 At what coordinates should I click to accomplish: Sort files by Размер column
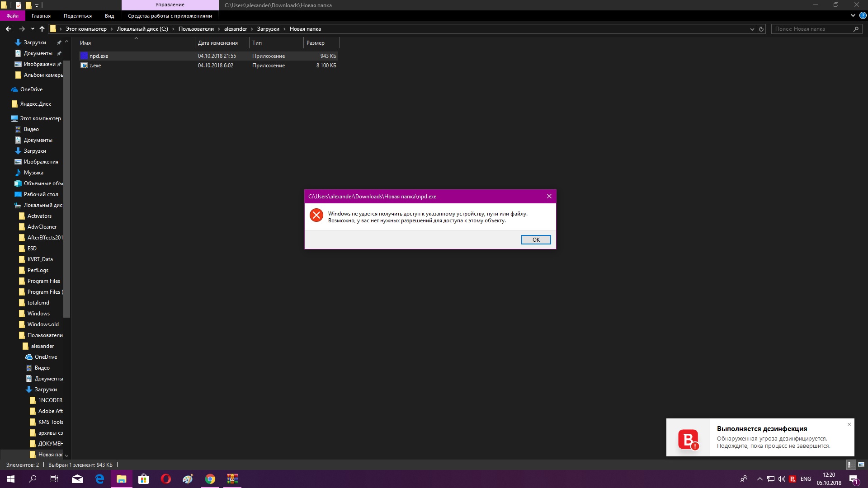[x=316, y=43]
